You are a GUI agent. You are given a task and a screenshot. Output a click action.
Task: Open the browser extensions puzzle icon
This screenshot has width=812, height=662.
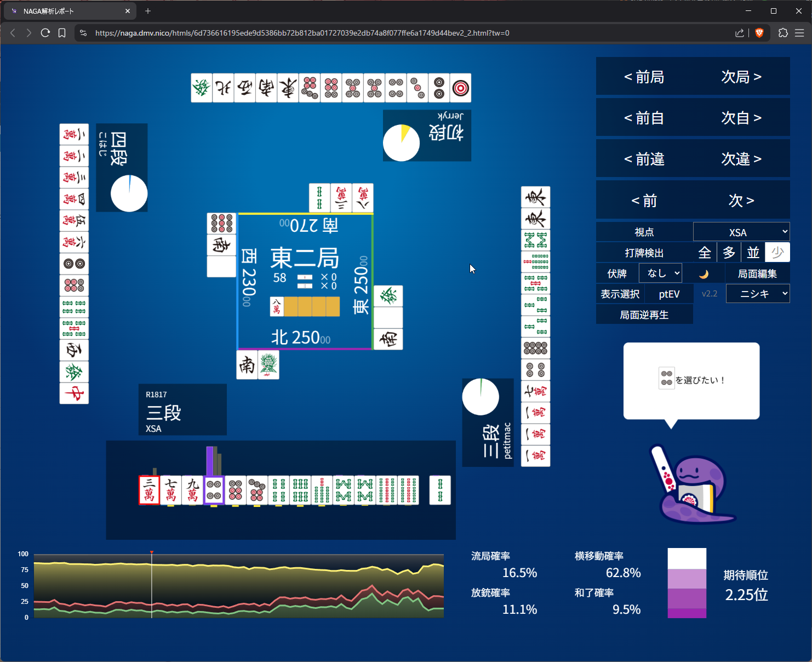tap(783, 33)
